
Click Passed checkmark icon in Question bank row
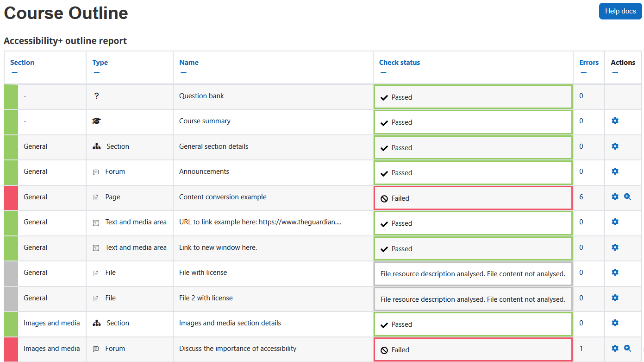pos(384,97)
